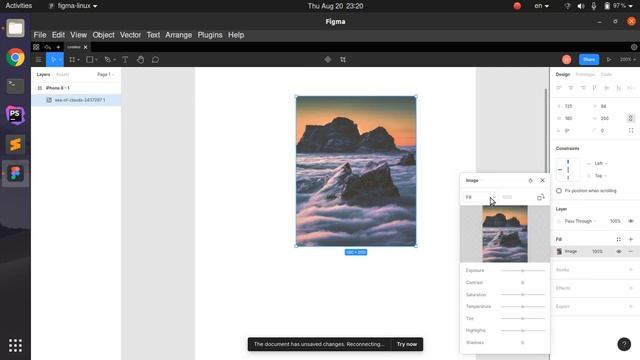Screen dimensions: 640x360
Task: Open the figma-linux application menu dropdown
Action: (x=73, y=6)
